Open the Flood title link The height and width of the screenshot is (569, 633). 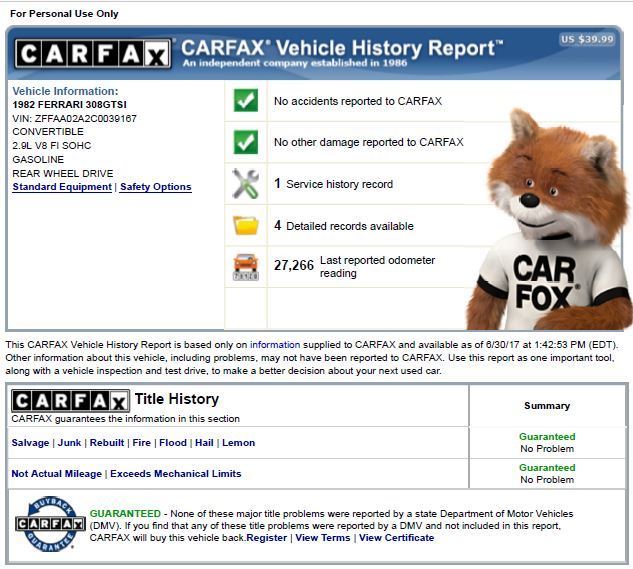(173, 443)
